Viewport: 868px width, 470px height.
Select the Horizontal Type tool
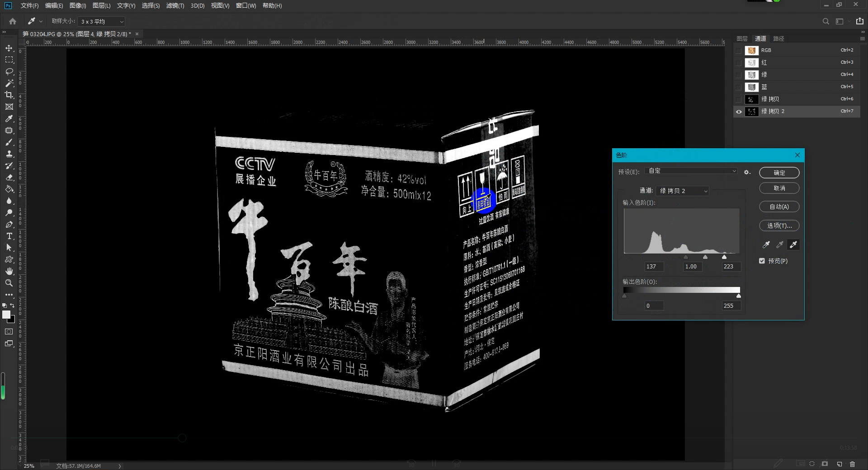point(9,236)
